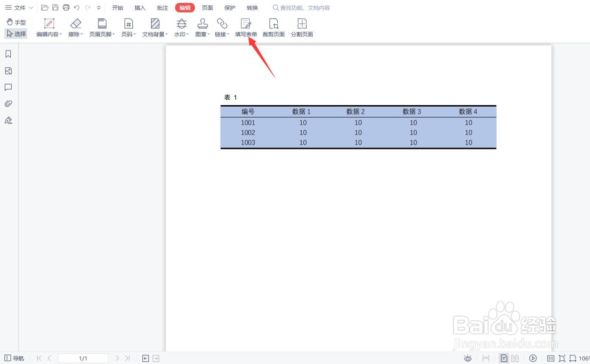Viewport: 590px width, 364px height.
Task: Open the 批注 annotation tab
Action: click(163, 8)
